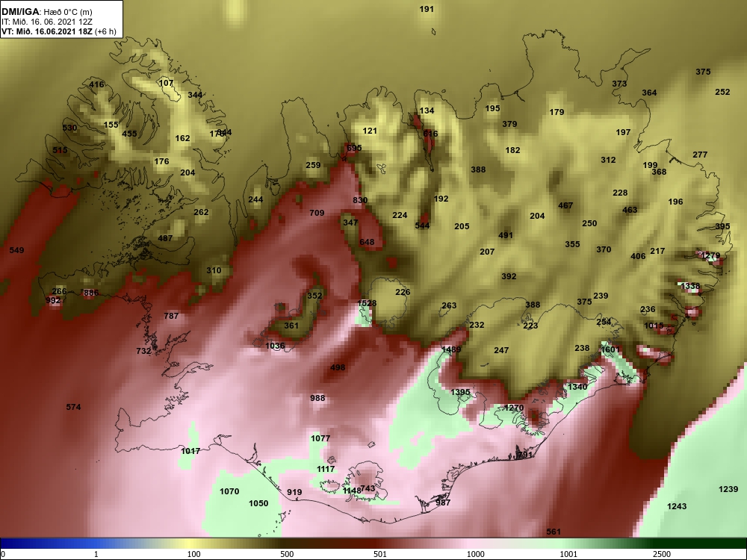The height and width of the screenshot is (560, 747).
Task: Click the map value '732'
Action: pyautogui.click(x=143, y=351)
